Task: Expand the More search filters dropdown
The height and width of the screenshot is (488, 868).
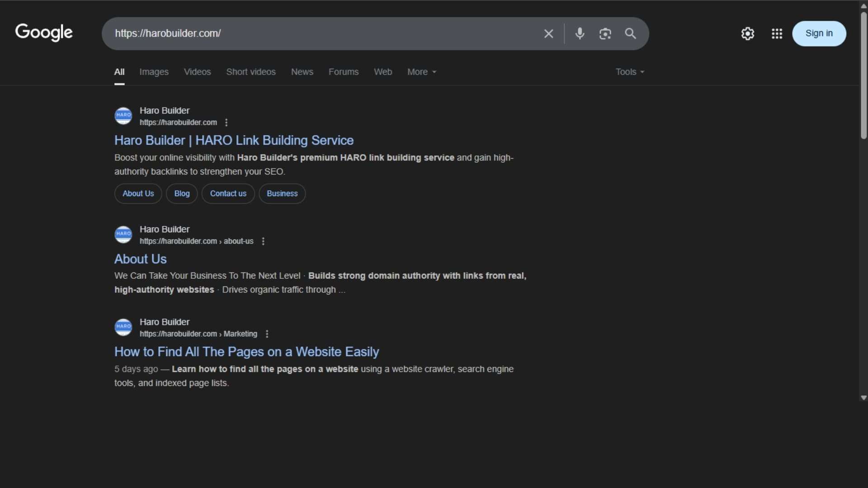Action: [421, 72]
